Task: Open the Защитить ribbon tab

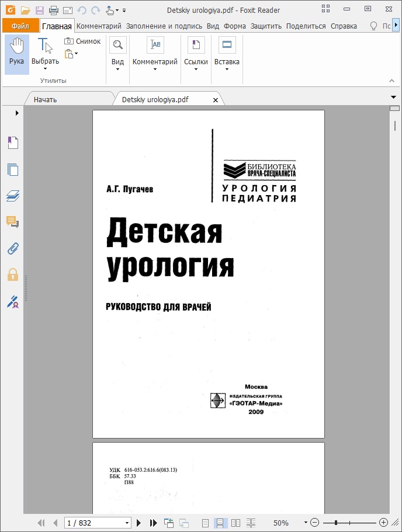Action: (266, 26)
